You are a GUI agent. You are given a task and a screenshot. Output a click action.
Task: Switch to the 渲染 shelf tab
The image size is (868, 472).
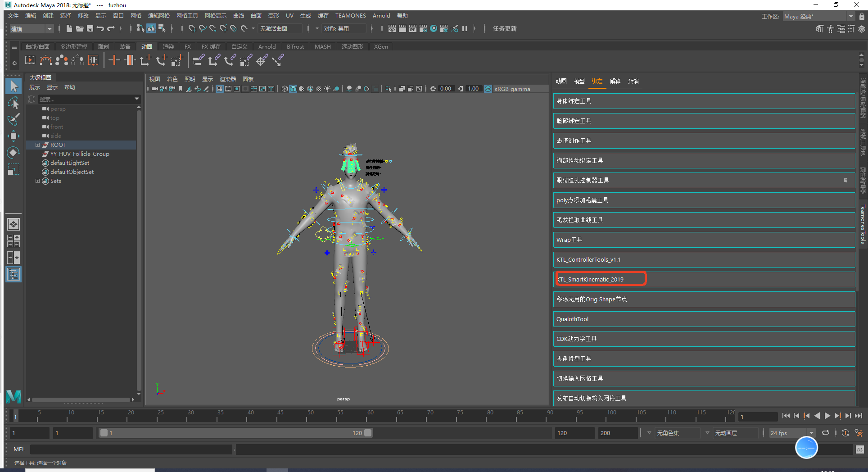[168, 47]
